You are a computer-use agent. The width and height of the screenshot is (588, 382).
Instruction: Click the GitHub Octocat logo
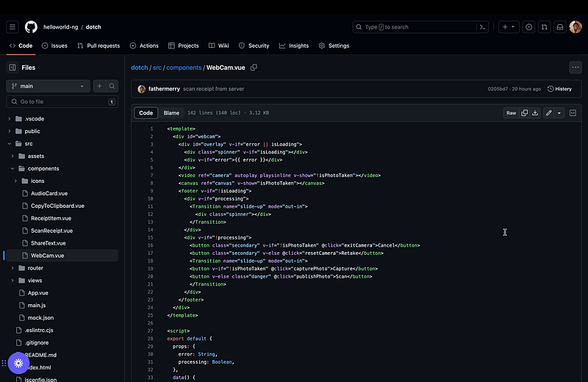point(31,27)
